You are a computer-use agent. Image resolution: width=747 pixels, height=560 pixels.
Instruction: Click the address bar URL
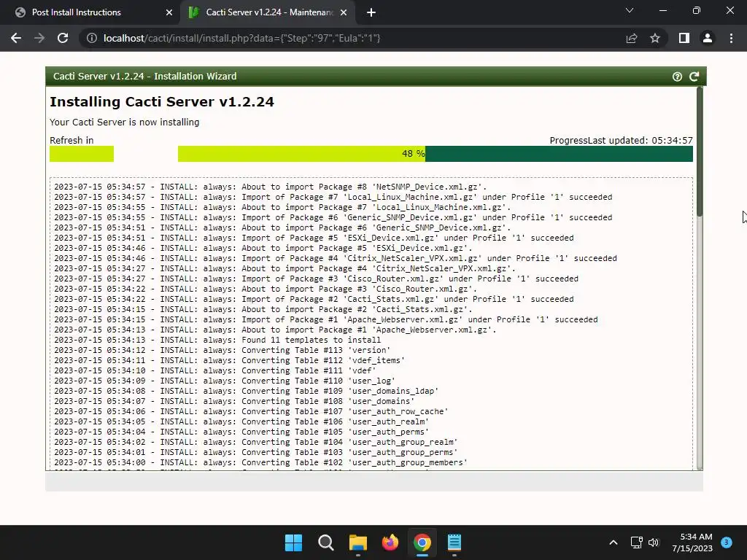(242, 38)
